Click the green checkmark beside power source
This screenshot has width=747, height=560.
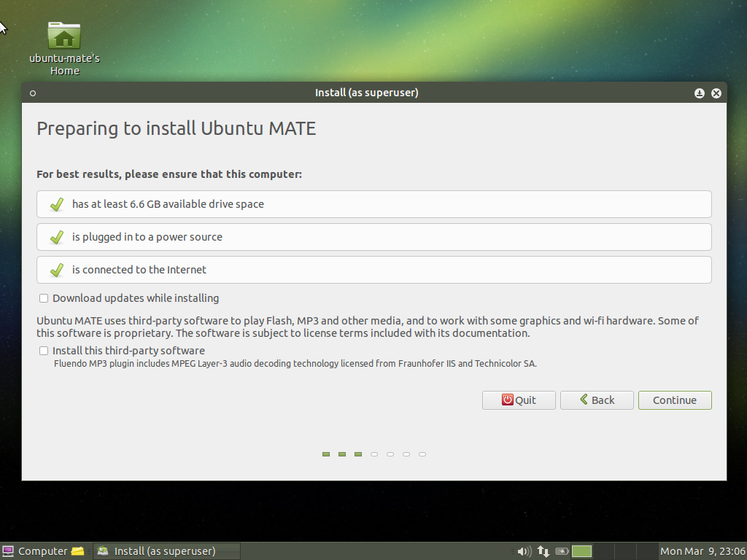coord(57,237)
